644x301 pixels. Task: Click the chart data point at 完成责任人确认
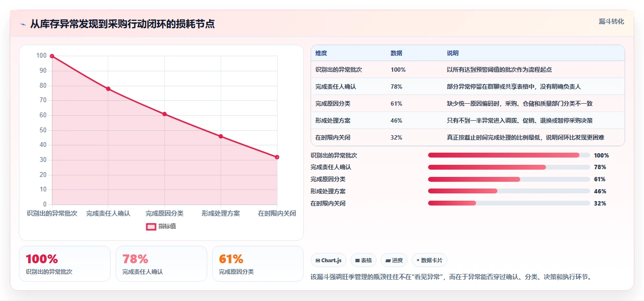[108, 89]
